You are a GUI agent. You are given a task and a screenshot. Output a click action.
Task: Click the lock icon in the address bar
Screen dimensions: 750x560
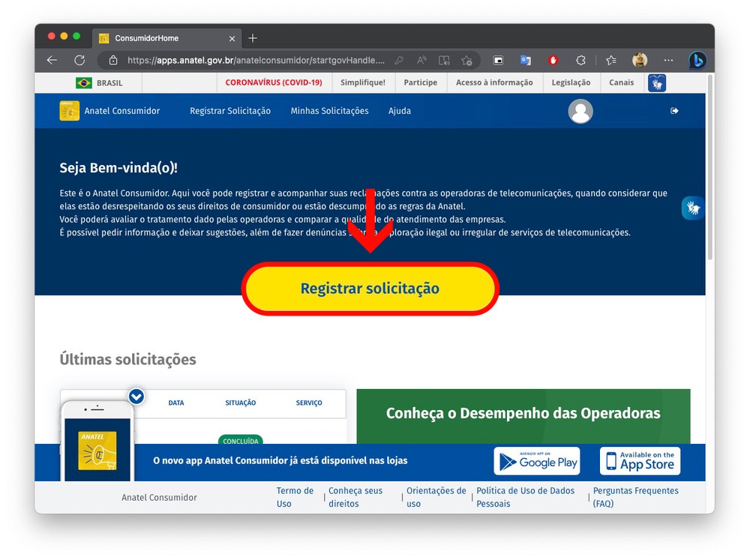(113, 60)
